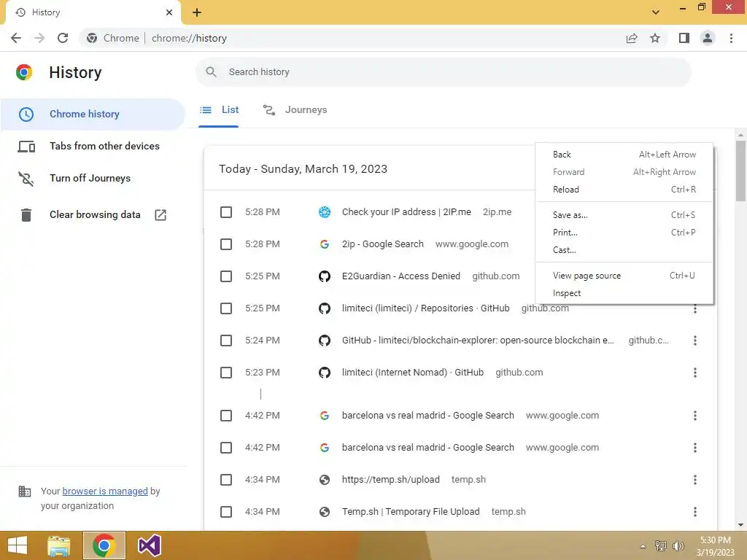Open more actions for Temp.sh Temporary File Upload

click(695, 512)
